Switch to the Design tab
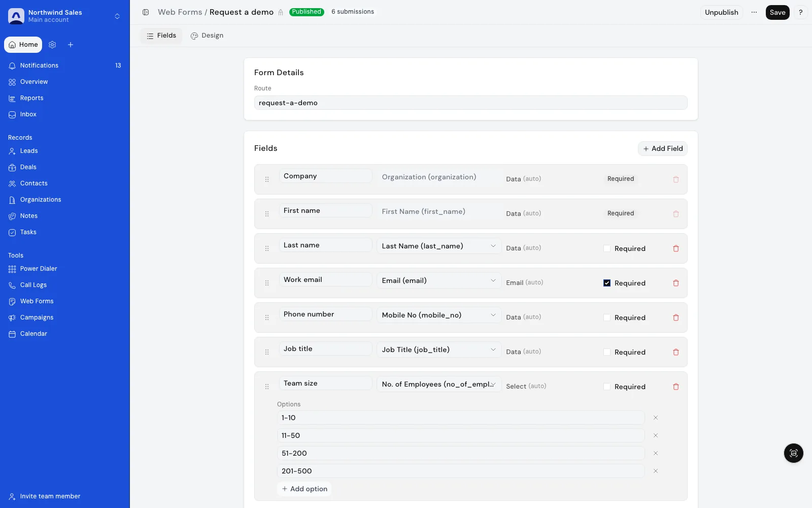 tap(207, 36)
